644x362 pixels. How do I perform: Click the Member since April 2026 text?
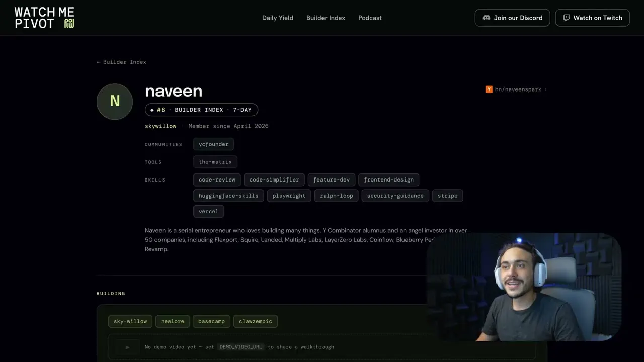click(228, 126)
